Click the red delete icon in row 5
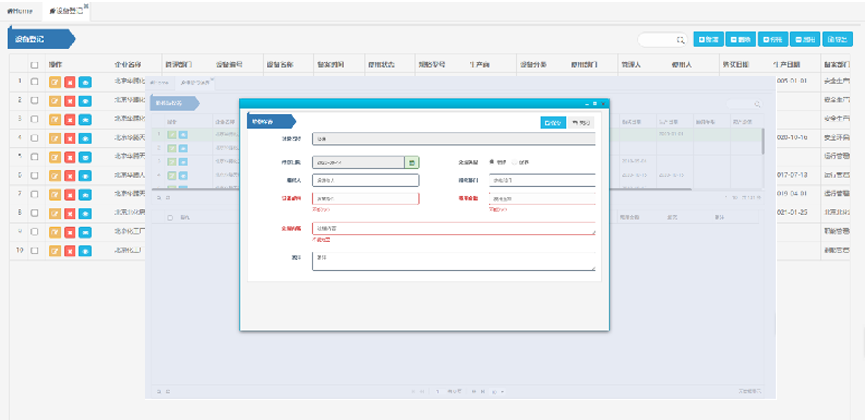Screen dimensions: 866x420 click(x=70, y=157)
